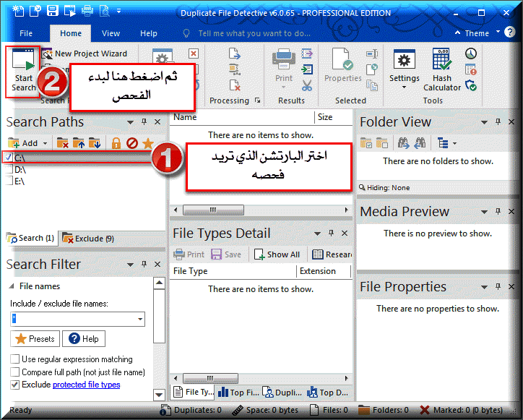The image size is (523, 420).
Task: Click the Tell me what you want search box
Action: [254, 33]
